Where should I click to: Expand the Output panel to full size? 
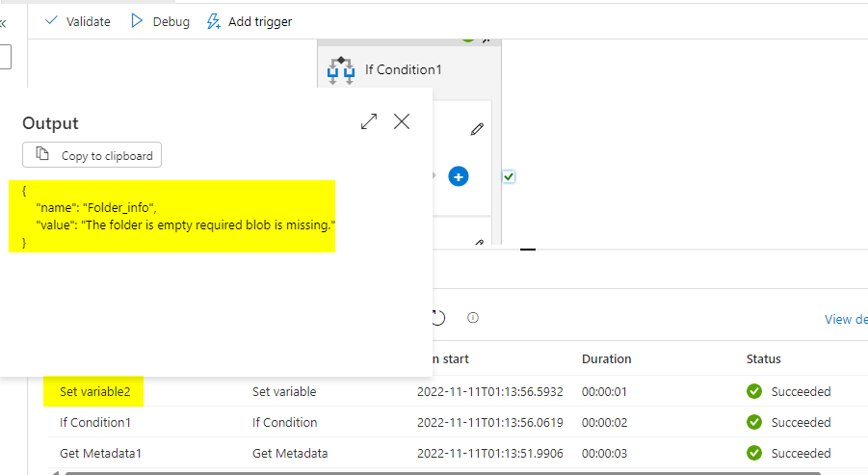(369, 121)
